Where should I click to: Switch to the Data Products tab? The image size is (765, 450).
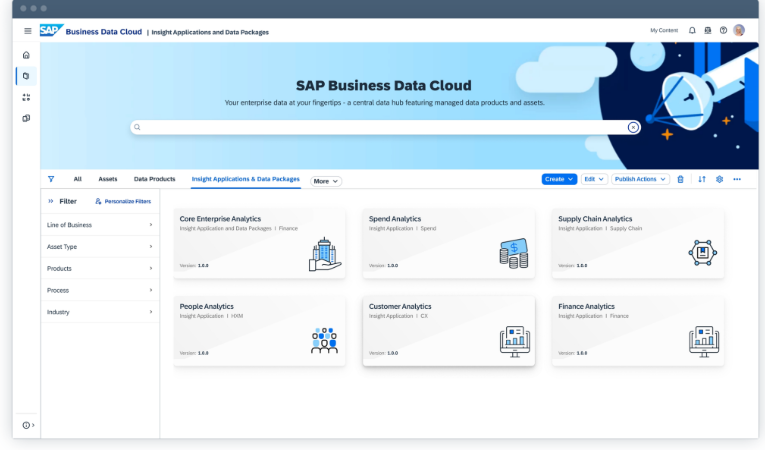(x=154, y=179)
